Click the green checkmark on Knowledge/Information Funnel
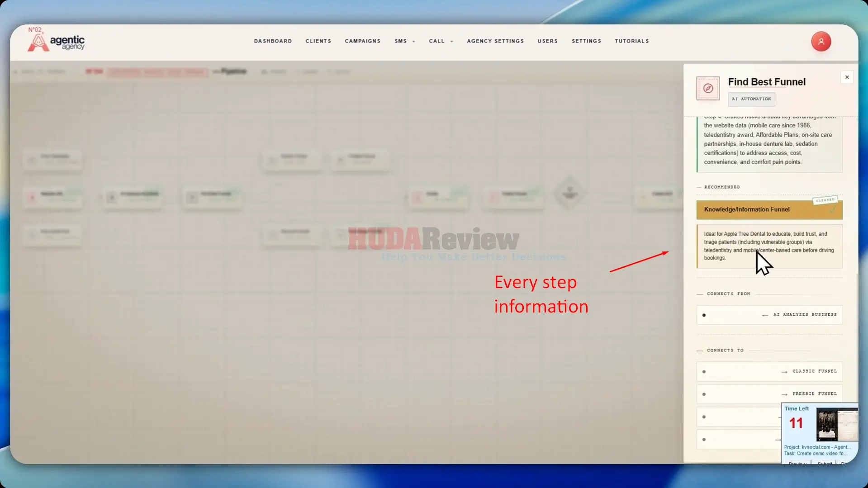Image resolution: width=868 pixels, height=488 pixels. [832, 210]
